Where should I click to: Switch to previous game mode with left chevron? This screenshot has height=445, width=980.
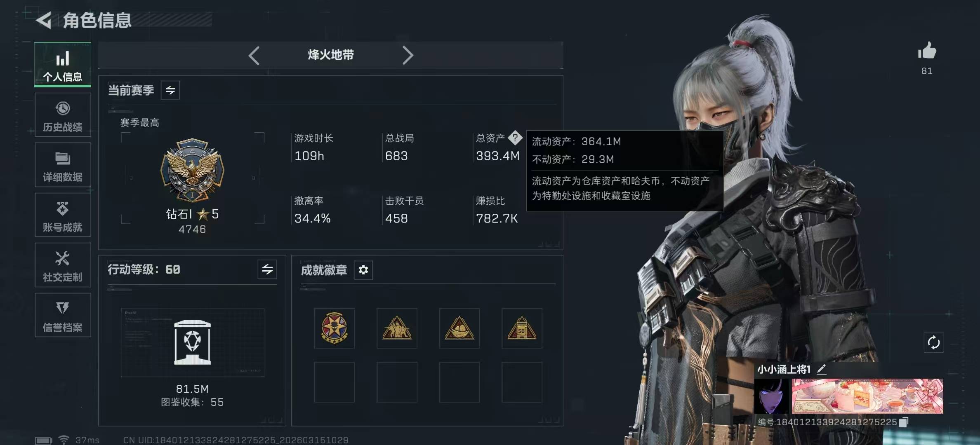click(254, 56)
